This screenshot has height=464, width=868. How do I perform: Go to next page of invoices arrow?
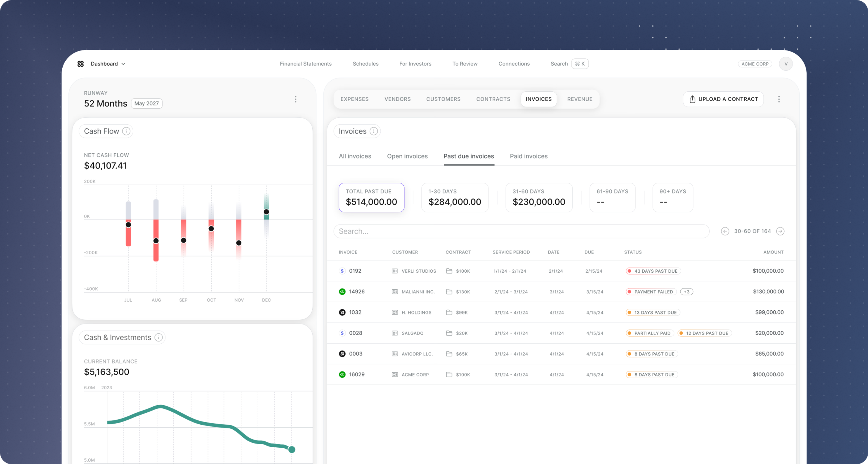[780, 231]
